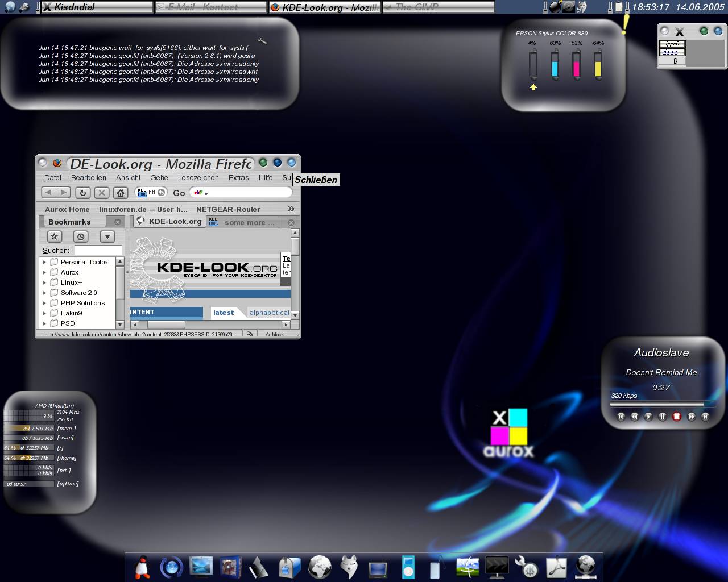Click the horizontal scrollbar thumb of page

tap(166, 325)
